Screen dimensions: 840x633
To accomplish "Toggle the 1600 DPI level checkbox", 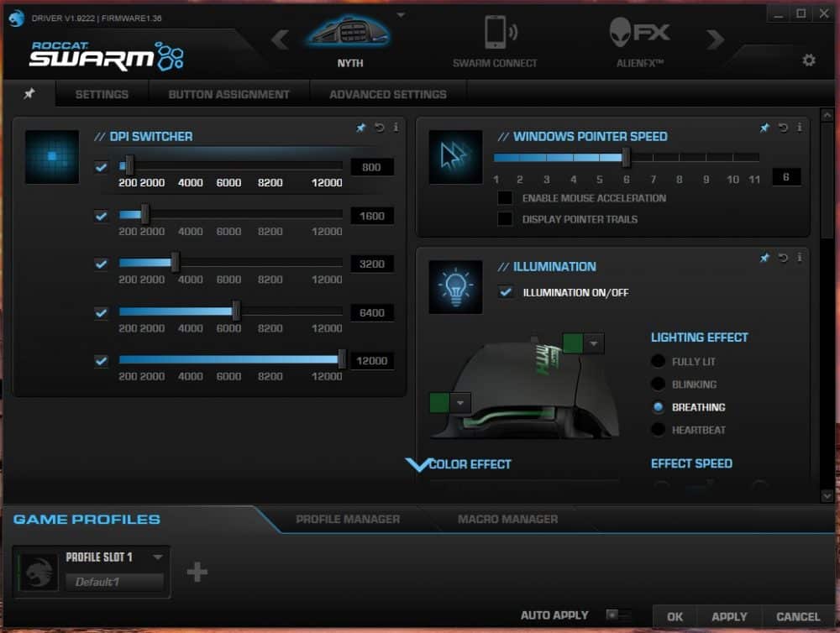I will (x=101, y=216).
